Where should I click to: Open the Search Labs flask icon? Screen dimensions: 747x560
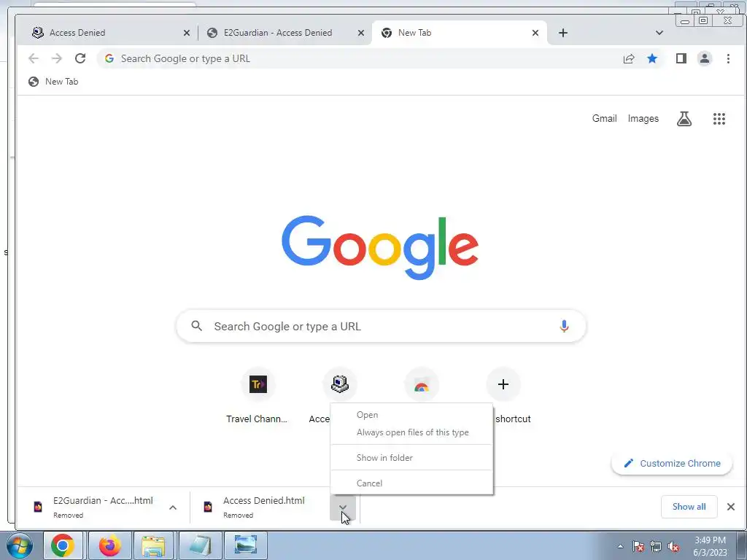click(684, 119)
